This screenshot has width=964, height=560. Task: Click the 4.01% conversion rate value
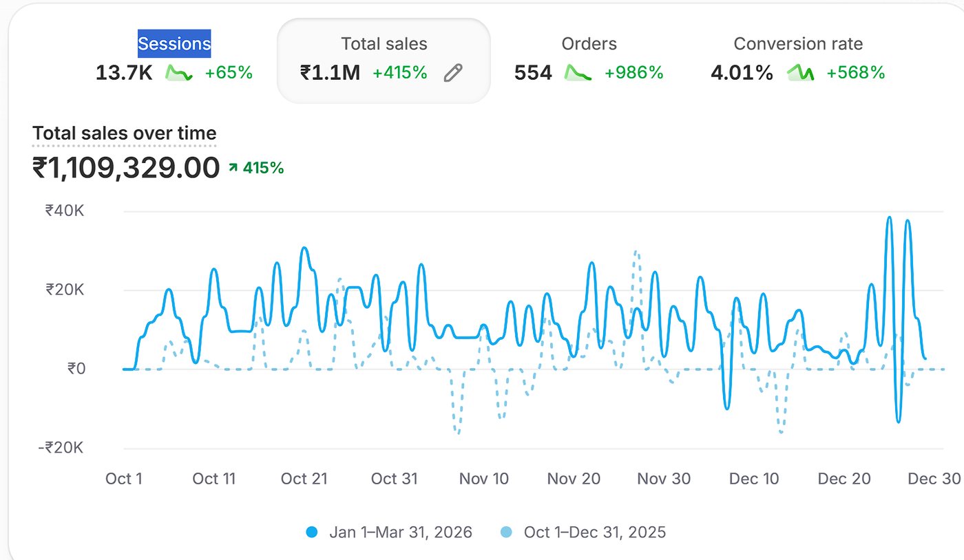pos(742,73)
